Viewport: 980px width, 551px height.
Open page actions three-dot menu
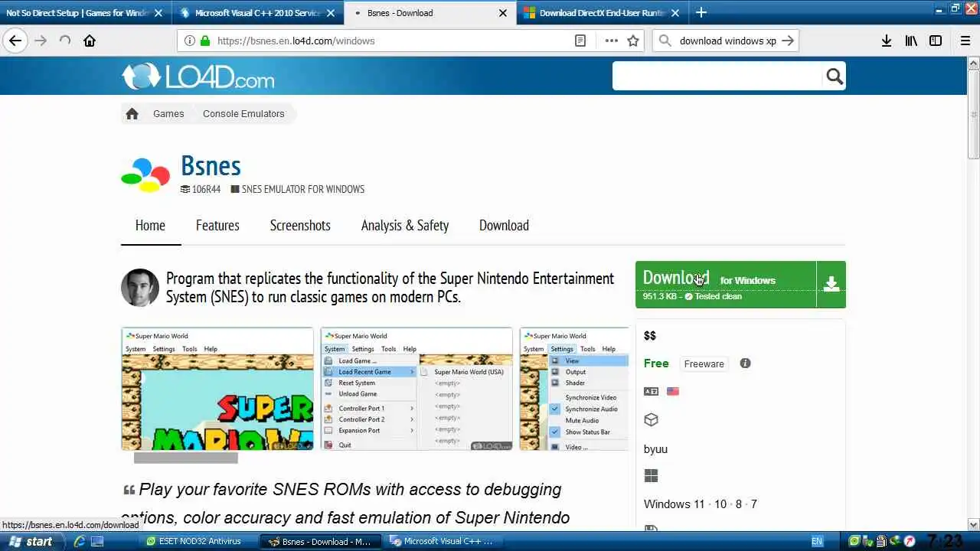pyautogui.click(x=611, y=41)
